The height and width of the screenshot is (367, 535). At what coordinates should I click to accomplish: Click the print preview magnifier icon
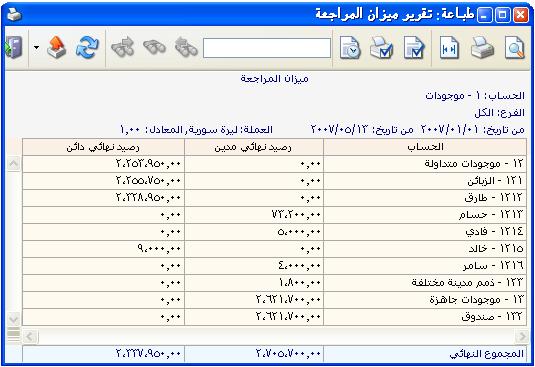tap(515, 48)
